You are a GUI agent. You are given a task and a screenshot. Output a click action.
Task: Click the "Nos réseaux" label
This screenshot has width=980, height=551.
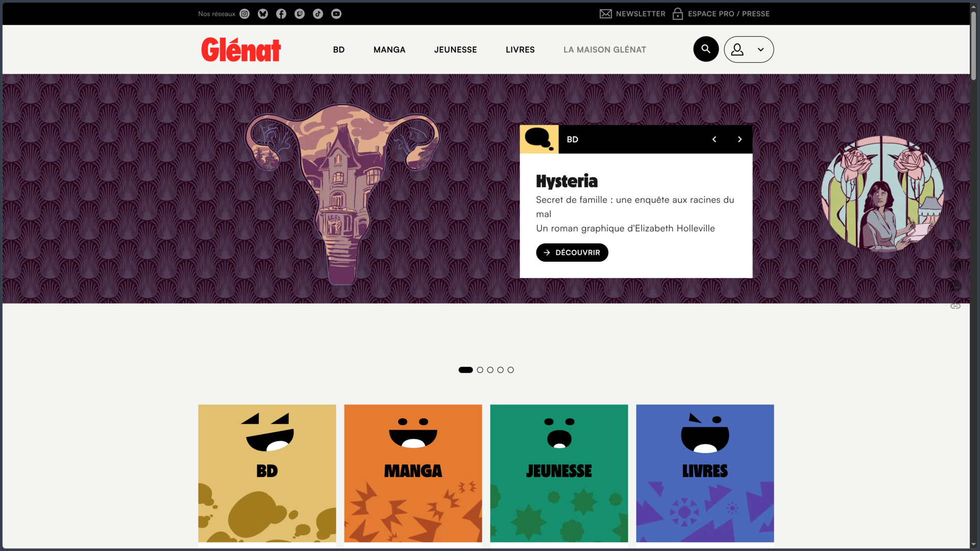click(x=216, y=14)
